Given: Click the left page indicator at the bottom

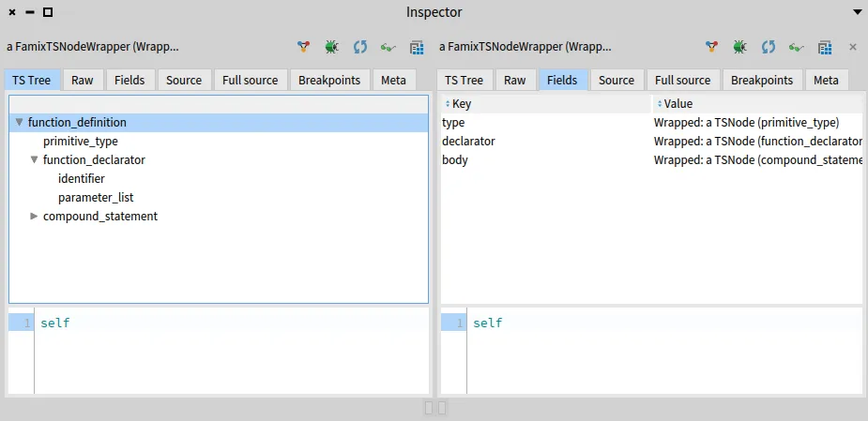Looking at the screenshot, I should [429, 408].
